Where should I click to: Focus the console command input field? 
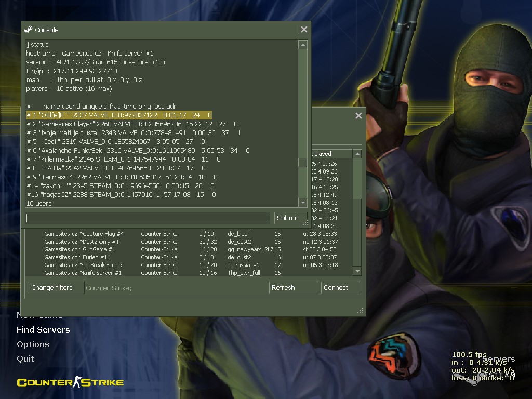148,218
